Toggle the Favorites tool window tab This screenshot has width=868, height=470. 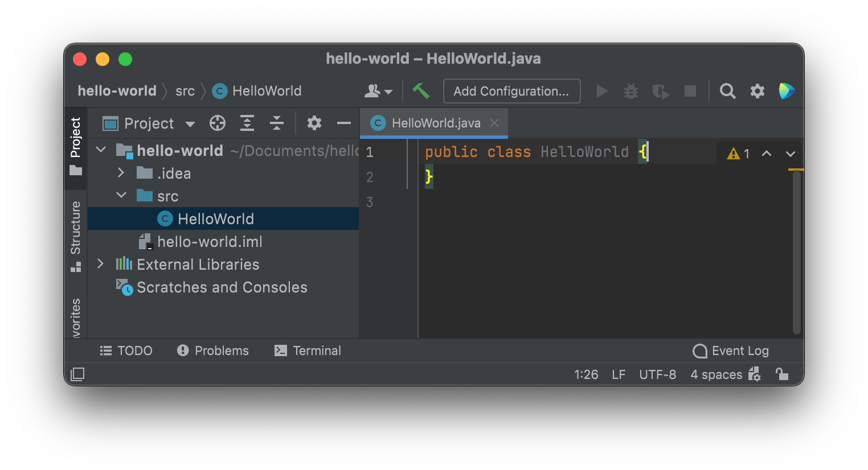point(76,317)
